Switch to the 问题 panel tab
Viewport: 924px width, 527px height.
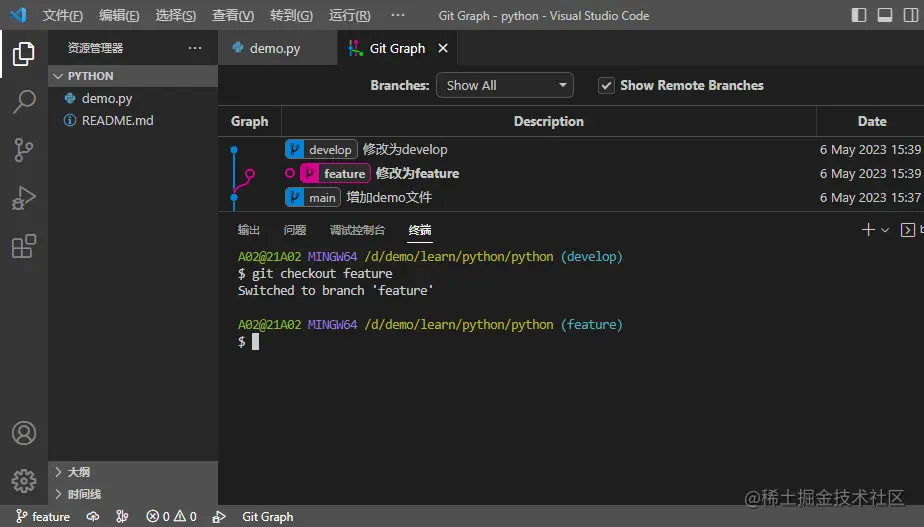[295, 230]
